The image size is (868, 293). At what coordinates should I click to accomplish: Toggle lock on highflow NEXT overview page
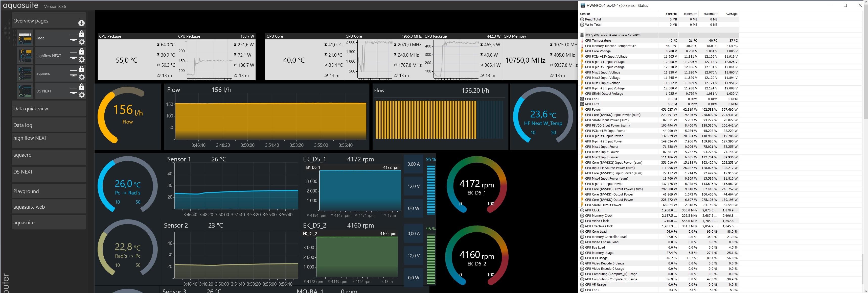pyautogui.click(x=82, y=52)
